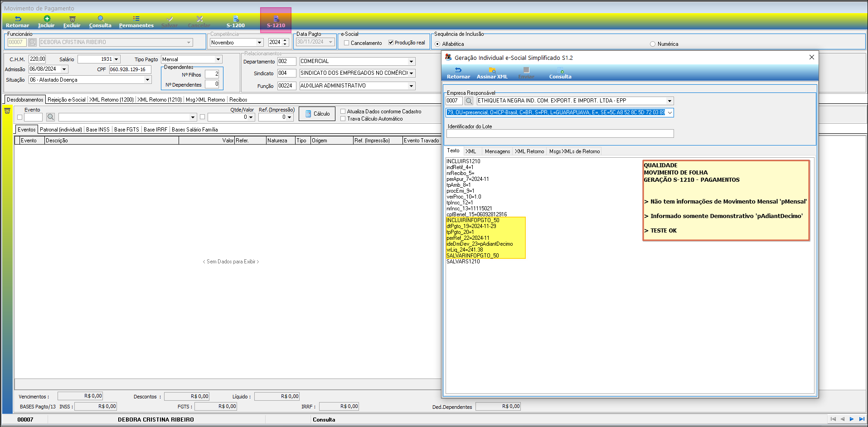
Task: Open the Consulta magnifier in main toolbar
Action: point(101,19)
